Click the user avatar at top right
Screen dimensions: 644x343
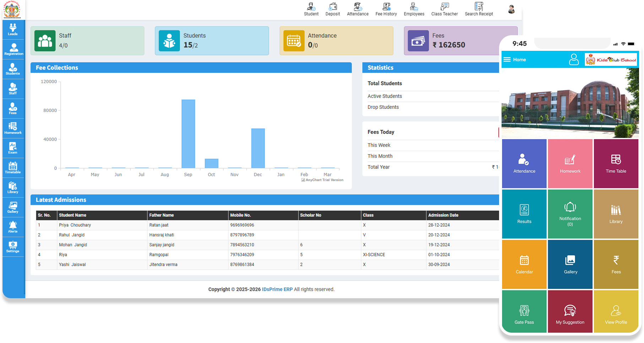click(511, 10)
